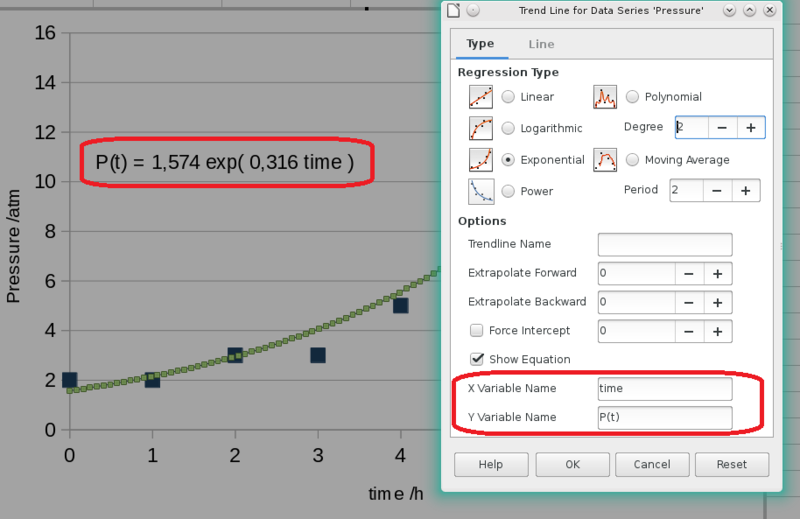Click the Polynomial regression curve icon
800x519 pixels.
605,97
